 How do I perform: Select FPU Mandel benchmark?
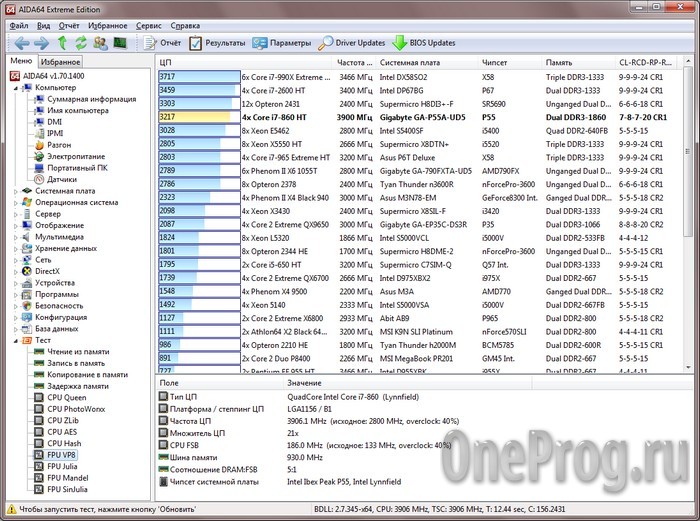[x=68, y=478]
